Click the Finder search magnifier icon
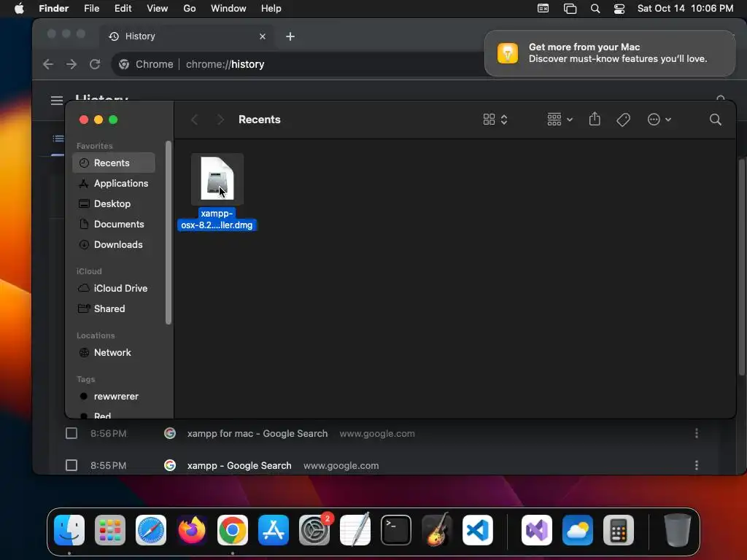Image resolution: width=747 pixels, height=560 pixels. tap(715, 120)
